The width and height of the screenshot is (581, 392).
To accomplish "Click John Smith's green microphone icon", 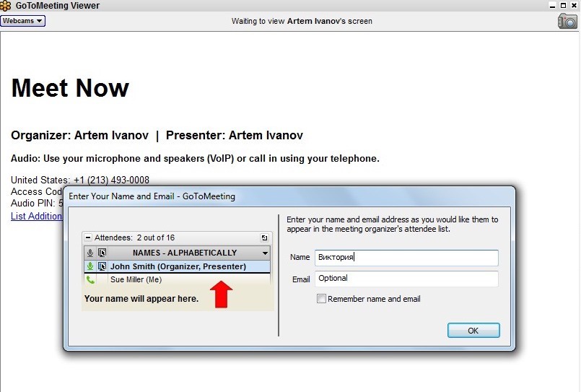I will coord(90,266).
